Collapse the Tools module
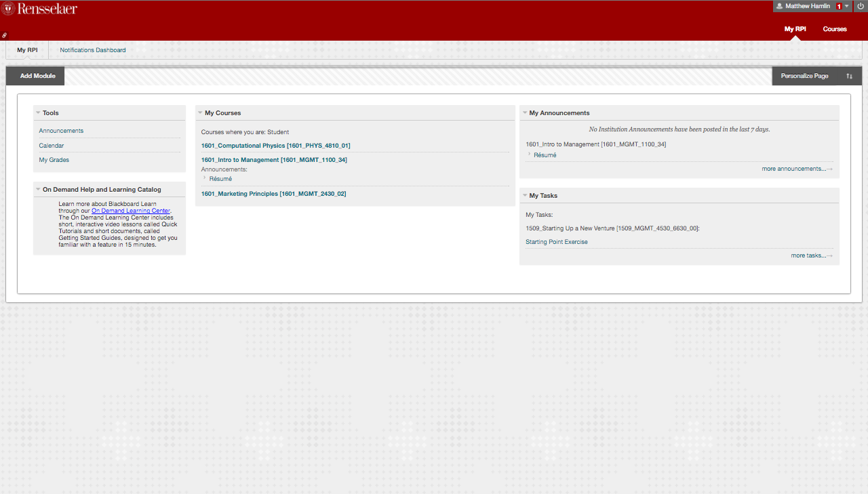Screen dimensions: 868x494 [38, 113]
